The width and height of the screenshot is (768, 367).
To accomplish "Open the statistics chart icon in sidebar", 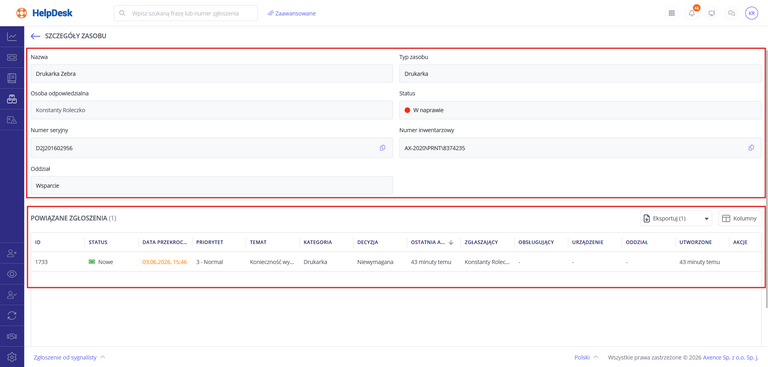I will coord(12,37).
